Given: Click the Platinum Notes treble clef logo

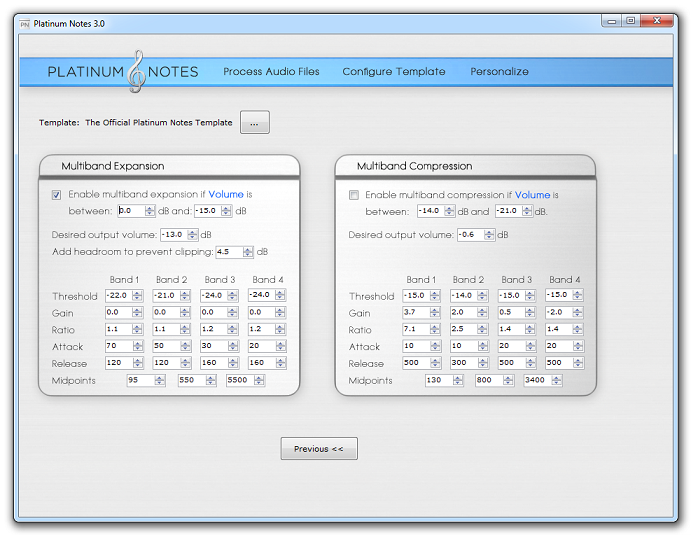Looking at the screenshot, I should click(x=138, y=70).
